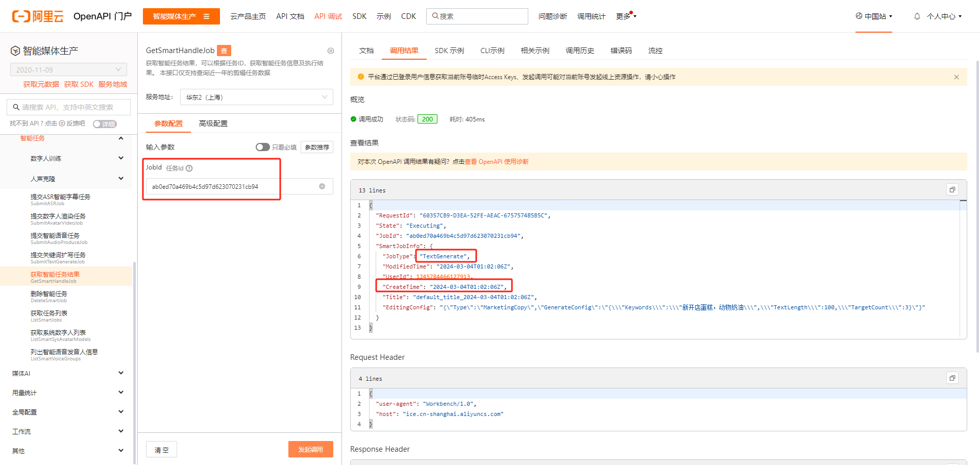Screen dimensions: 980x465
Task: Open API 文档 in the top navigation
Action: 290,16
